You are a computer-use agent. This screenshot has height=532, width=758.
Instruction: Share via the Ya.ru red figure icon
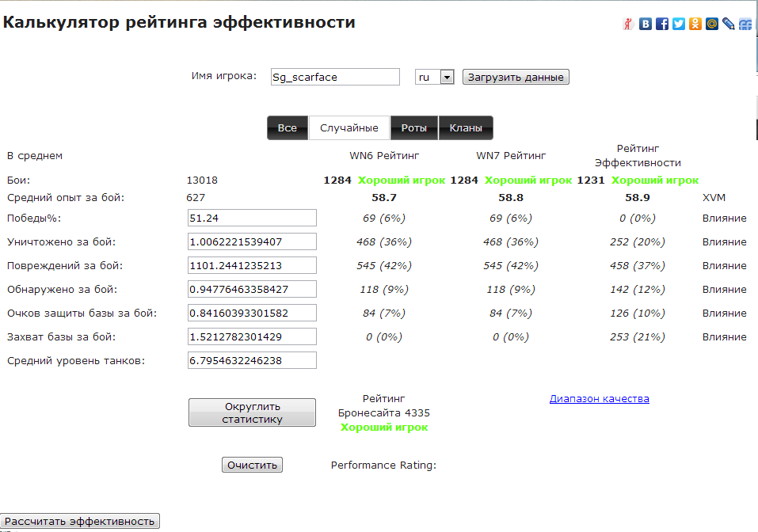[x=629, y=24]
